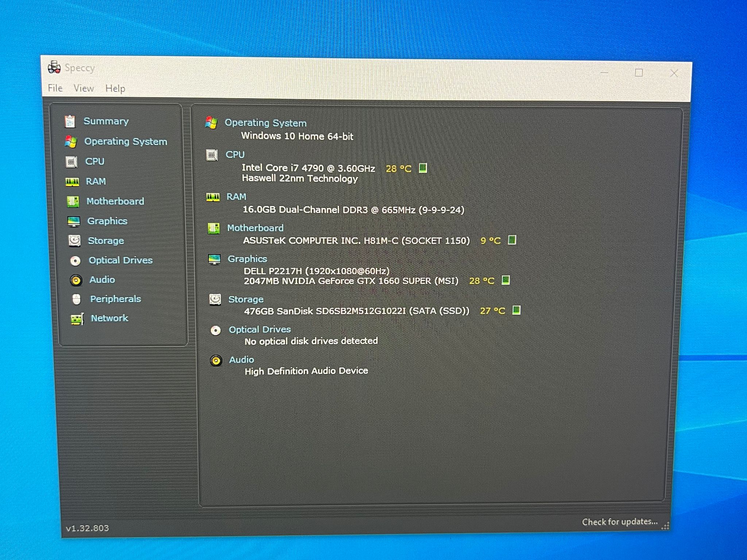
Task: Maximize the Speccy window
Action: pos(639,73)
